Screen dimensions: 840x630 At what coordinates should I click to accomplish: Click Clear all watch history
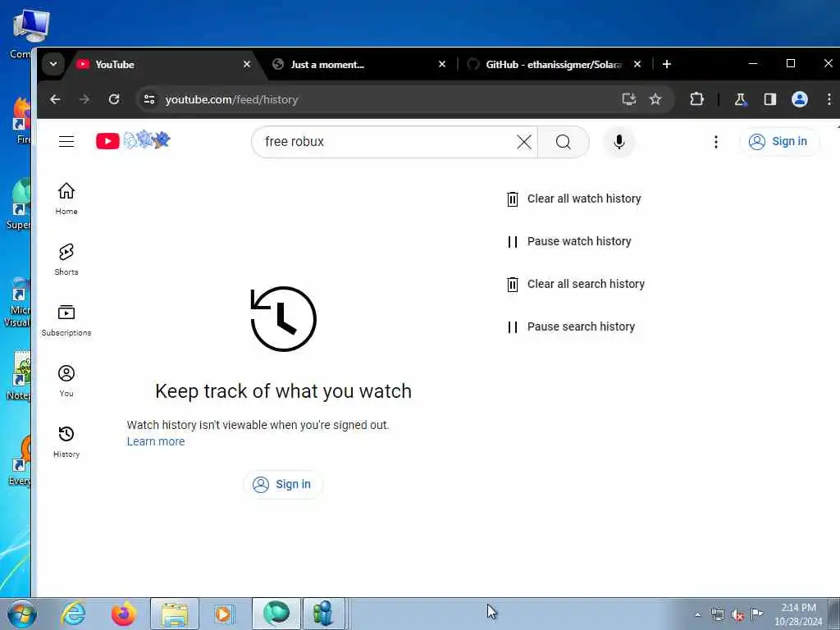click(573, 199)
